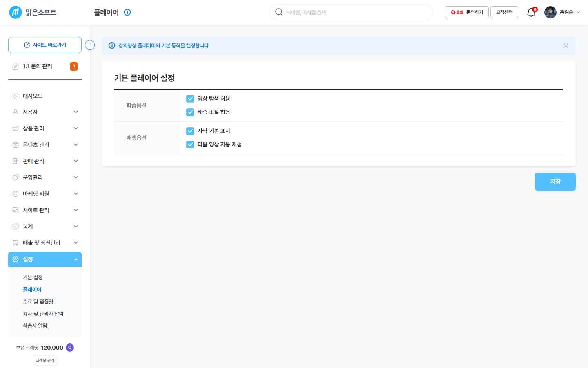Click the 1:1 문의 관리 pencil icon
This screenshot has height=368, width=588.
16,67
